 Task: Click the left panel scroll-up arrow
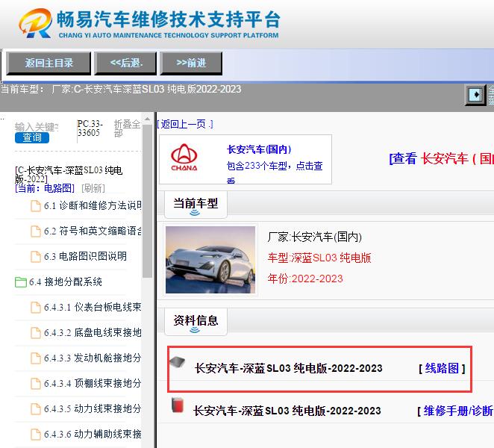147,119
